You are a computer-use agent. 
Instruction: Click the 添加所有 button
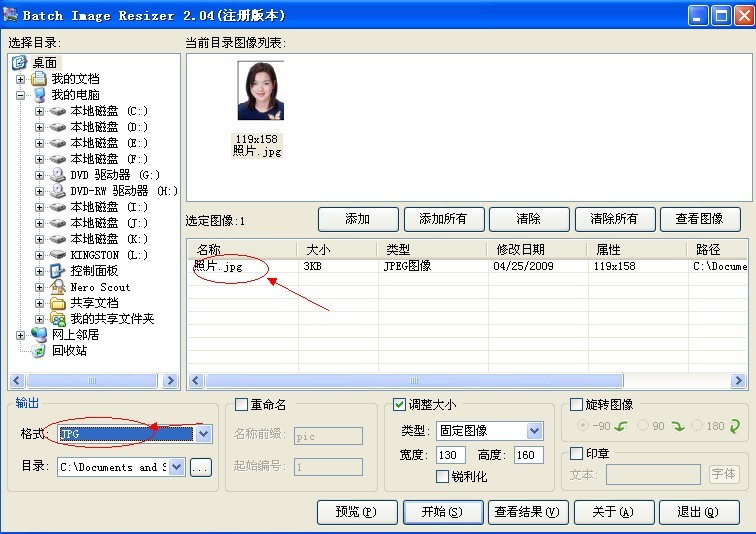pyautogui.click(x=443, y=219)
